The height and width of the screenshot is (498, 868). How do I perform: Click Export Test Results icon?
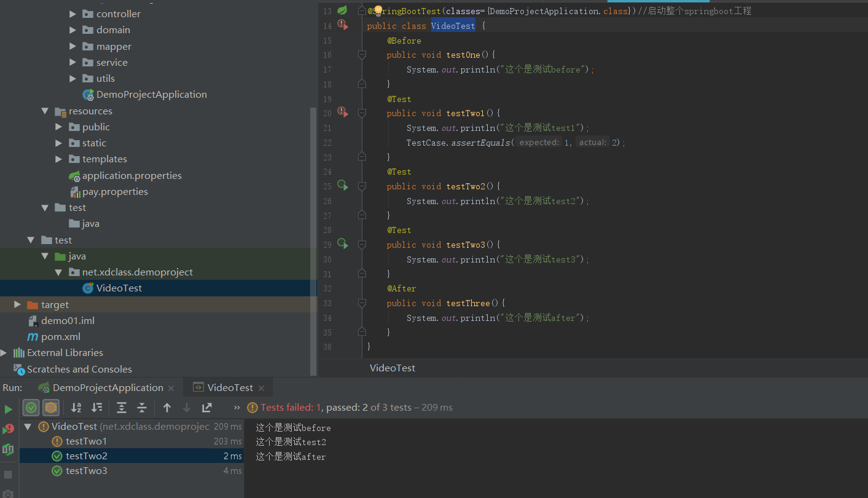point(207,408)
